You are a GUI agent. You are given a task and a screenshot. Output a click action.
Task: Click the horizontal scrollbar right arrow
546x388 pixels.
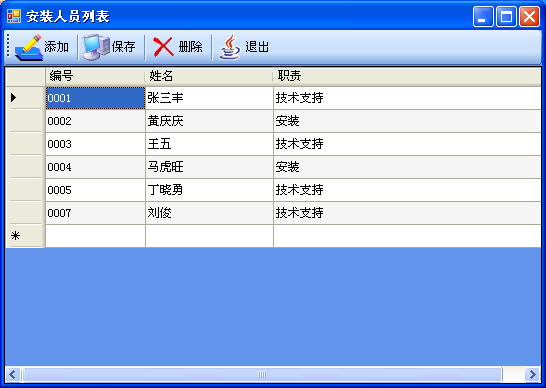pyautogui.click(x=533, y=375)
